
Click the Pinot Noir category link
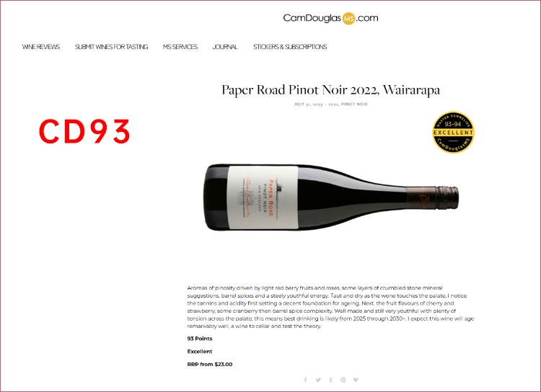pyautogui.click(x=354, y=104)
